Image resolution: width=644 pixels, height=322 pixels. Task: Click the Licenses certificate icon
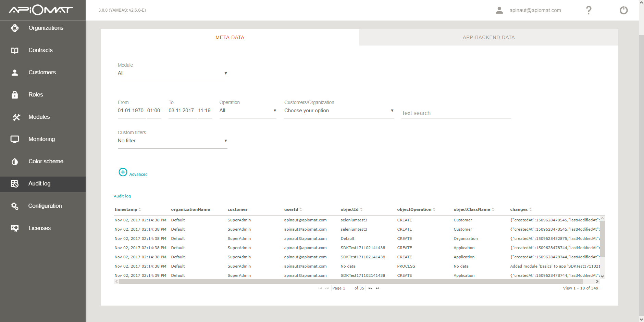pos(15,228)
